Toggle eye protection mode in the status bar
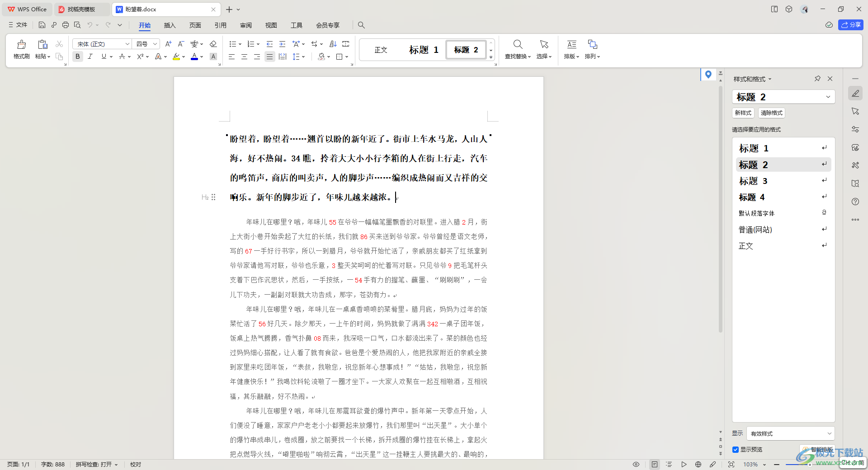 click(636, 464)
